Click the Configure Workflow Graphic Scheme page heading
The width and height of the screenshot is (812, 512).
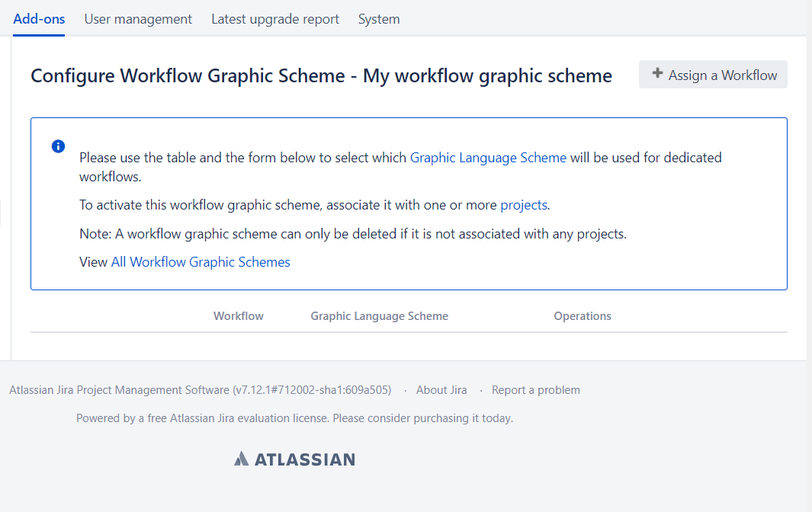tap(321, 75)
